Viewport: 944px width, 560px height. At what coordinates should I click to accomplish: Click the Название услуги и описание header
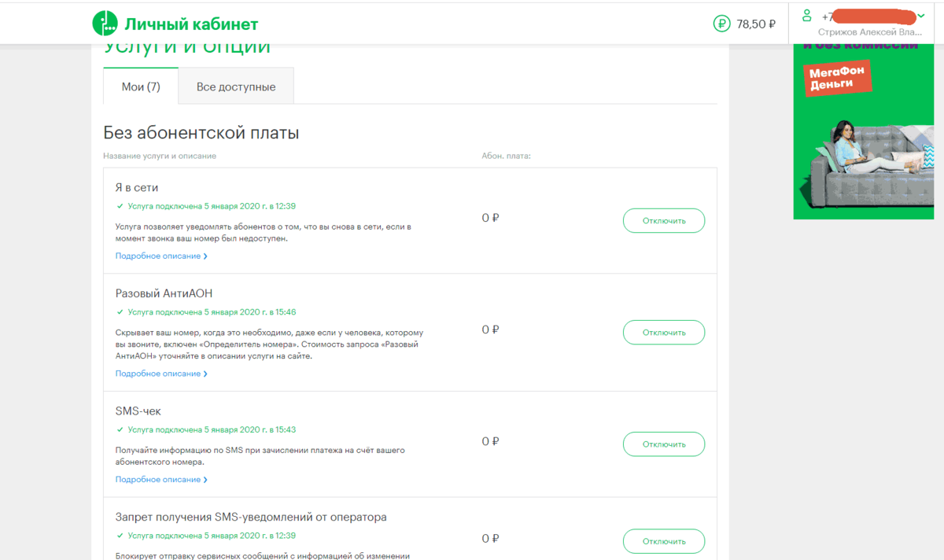pyautogui.click(x=160, y=156)
